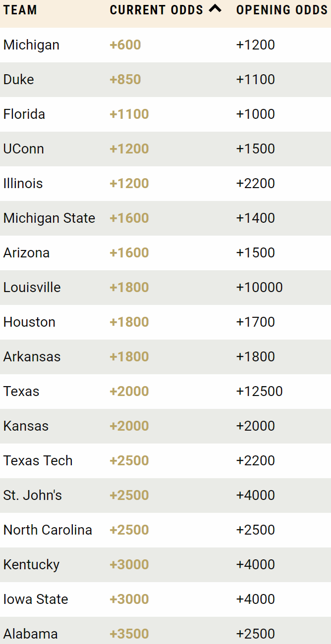This screenshot has width=331, height=644.
Task: Select the Michigan team row
Action: point(31,45)
